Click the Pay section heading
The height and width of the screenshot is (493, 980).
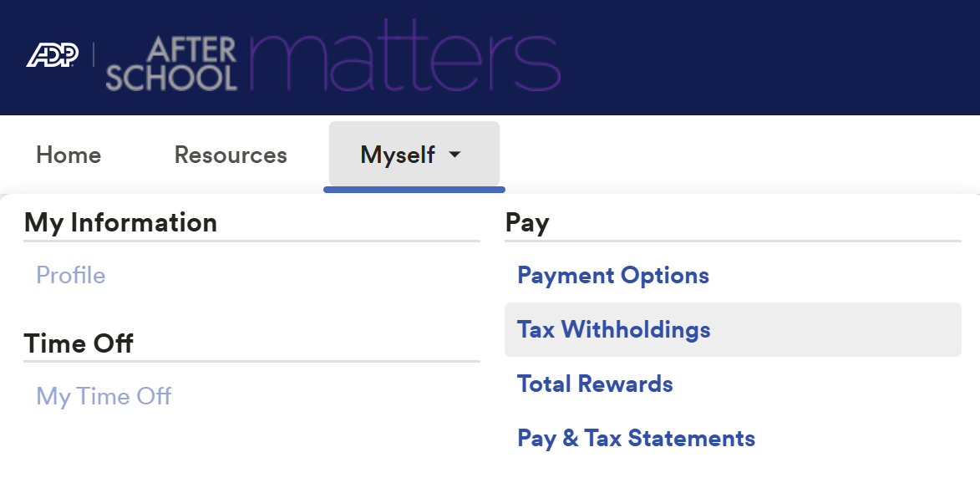pos(527,222)
